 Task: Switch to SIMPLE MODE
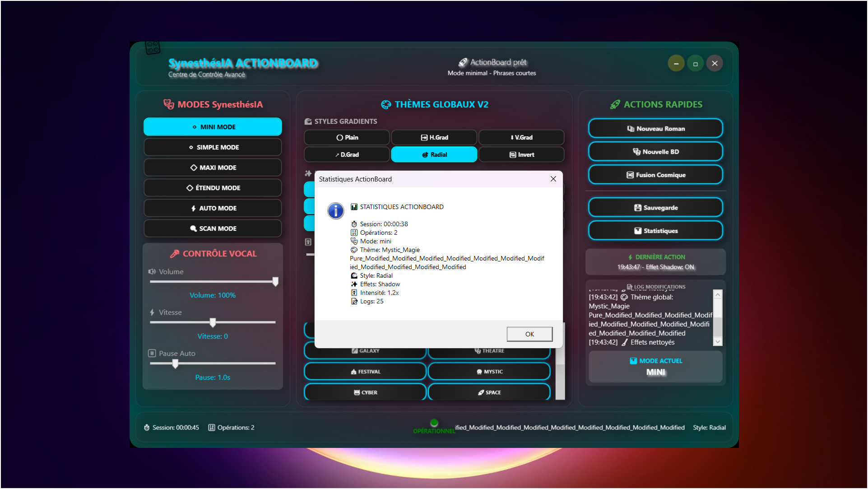[213, 147]
